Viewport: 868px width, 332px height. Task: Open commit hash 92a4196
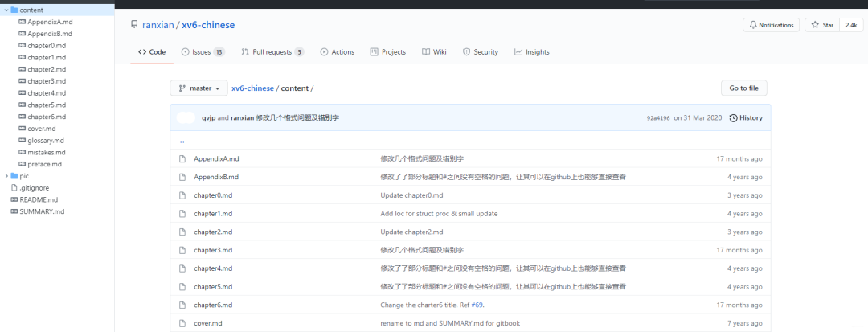[x=658, y=118]
